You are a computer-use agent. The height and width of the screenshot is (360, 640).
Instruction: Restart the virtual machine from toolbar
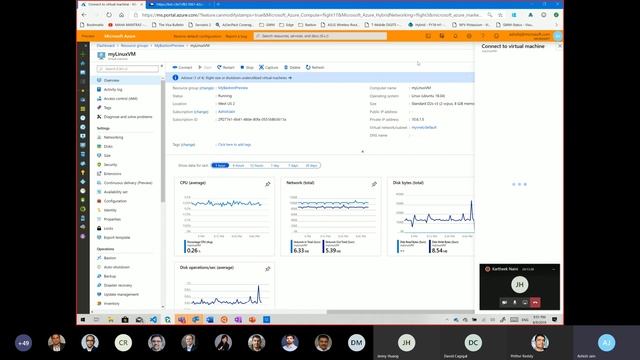[x=226, y=67]
